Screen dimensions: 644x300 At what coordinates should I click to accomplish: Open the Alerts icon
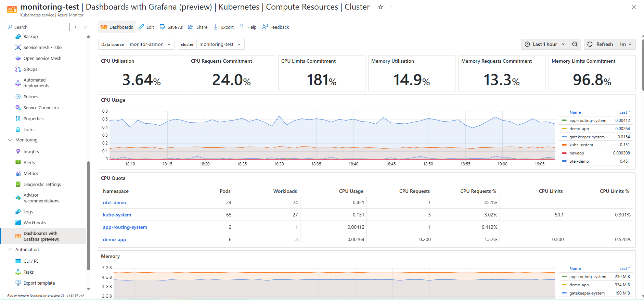pyautogui.click(x=18, y=163)
